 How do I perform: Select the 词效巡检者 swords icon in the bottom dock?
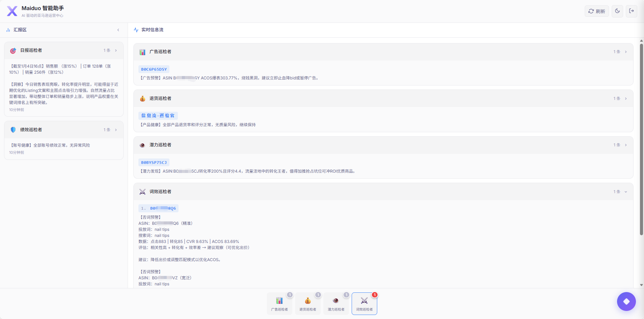tap(364, 300)
